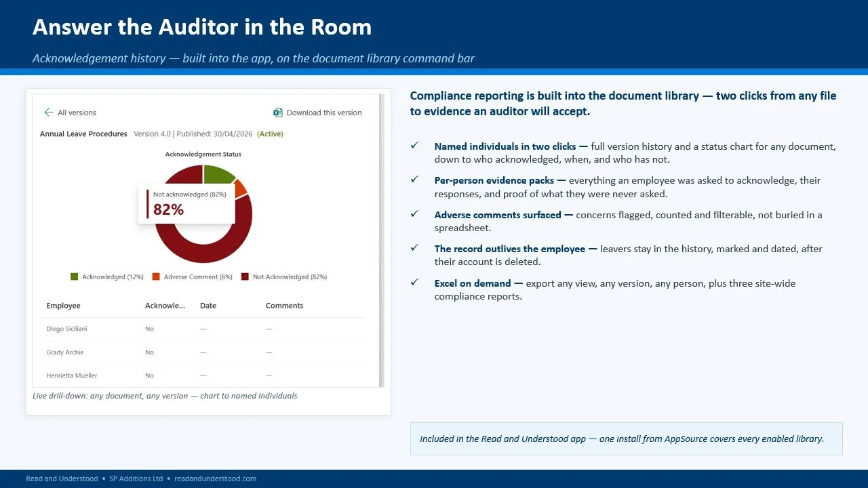Click the Not Acknowledged (82%) legend label
Screen dimensions: 868x488
click(x=290, y=277)
